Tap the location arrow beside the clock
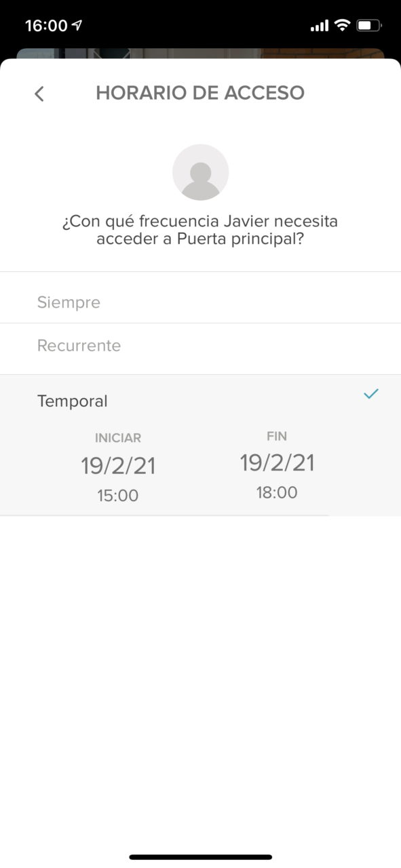Image resolution: width=401 pixels, height=868 pixels. click(77, 25)
